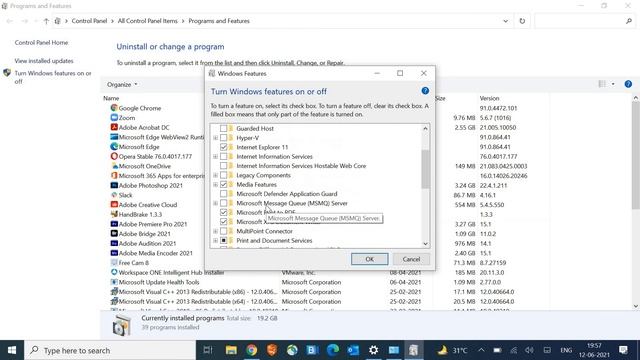Viewport: 640px width, 360px height.
Task: Open View installed updates link
Action: tap(44, 61)
